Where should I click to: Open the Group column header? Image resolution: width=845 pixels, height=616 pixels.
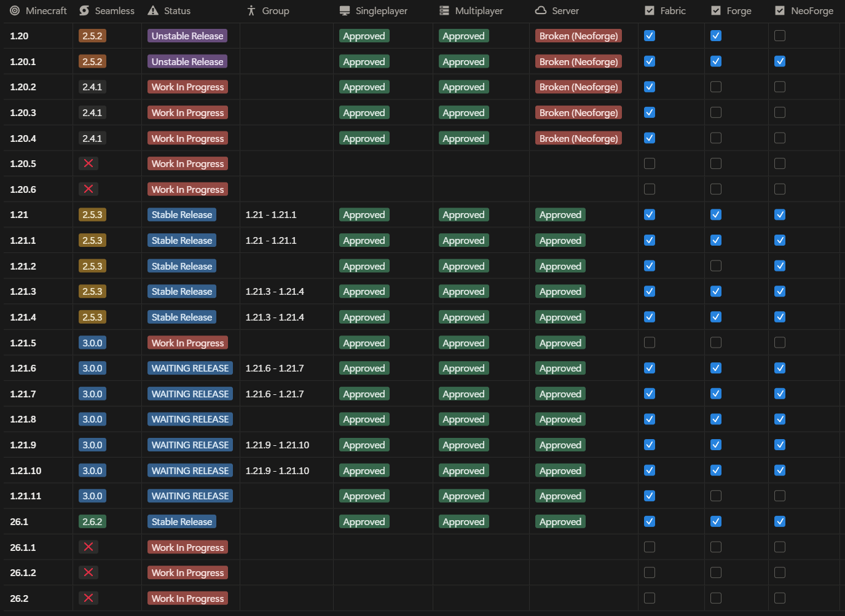pos(286,10)
